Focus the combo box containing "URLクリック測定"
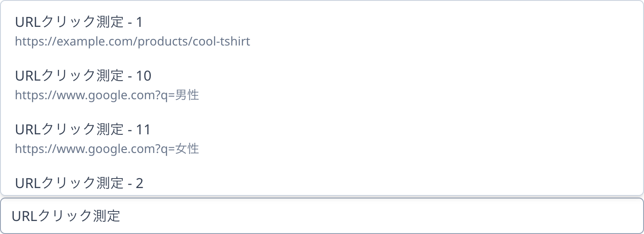The height and width of the screenshot is (234, 644). 322,216
